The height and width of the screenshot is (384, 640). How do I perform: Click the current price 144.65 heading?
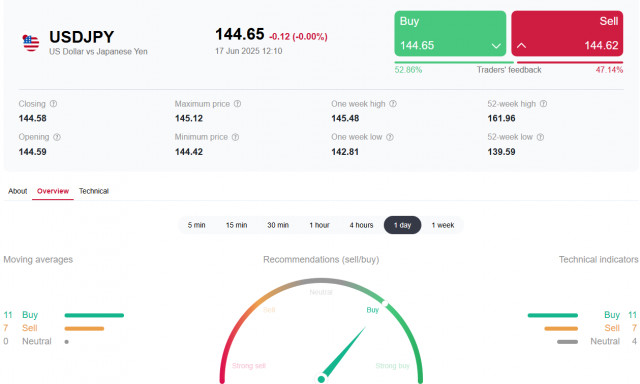(x=240, y=34)
